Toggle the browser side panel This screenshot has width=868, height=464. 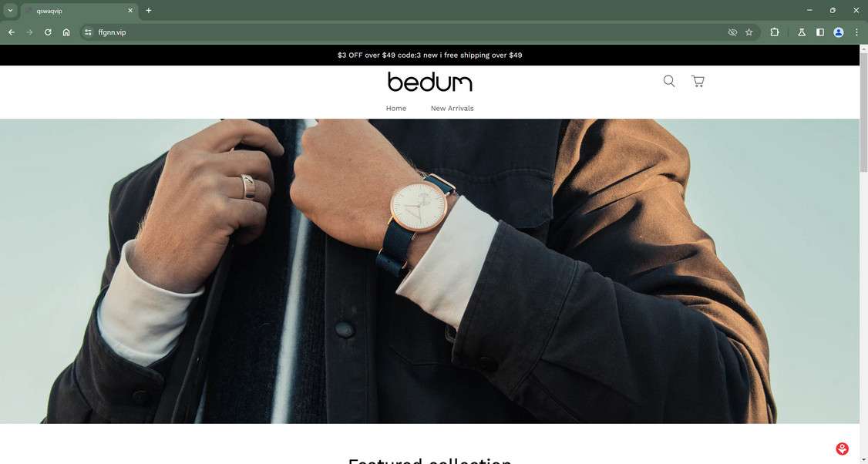pos(820,32)
